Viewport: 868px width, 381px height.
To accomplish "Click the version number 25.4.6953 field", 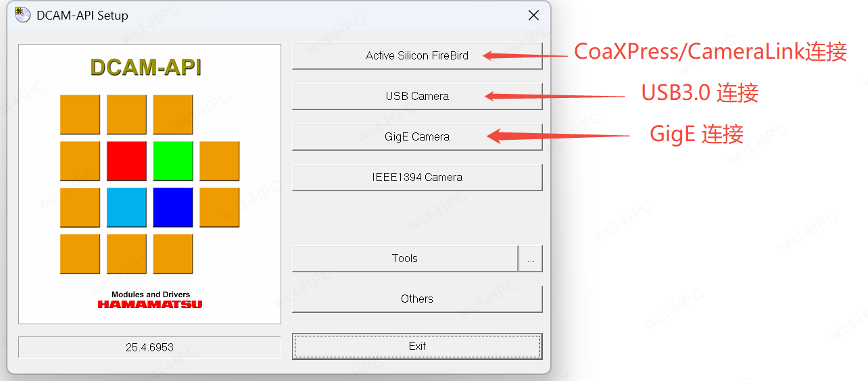I will click(x=149, y=347).
